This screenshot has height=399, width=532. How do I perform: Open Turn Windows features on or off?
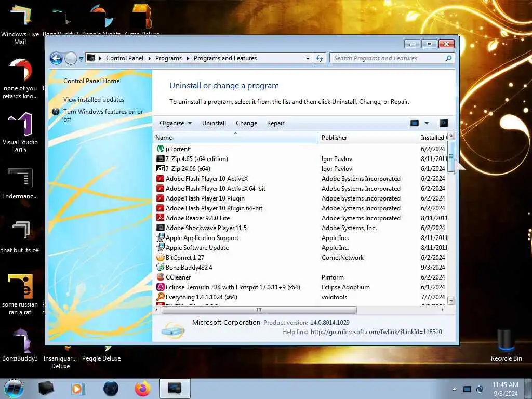pos(103,115)
